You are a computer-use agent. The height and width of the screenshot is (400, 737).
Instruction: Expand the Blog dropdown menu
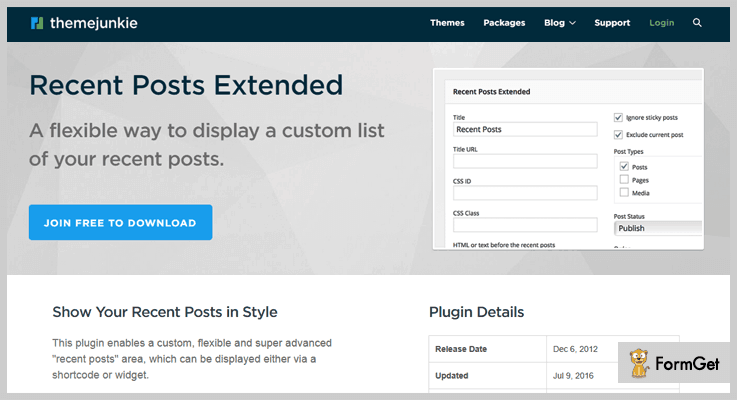pyautogui.click(x=559, y=23)
